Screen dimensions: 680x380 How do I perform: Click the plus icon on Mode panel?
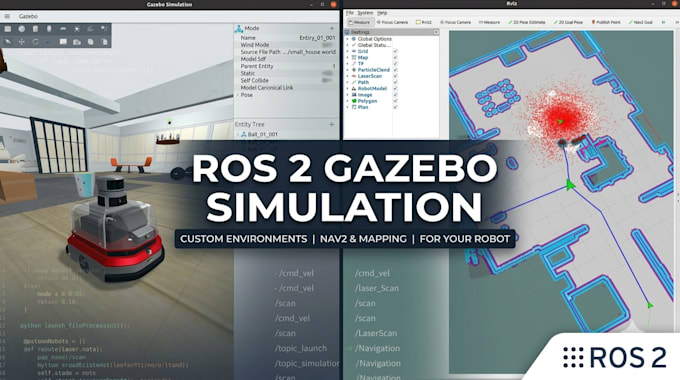tap(332, 28)
